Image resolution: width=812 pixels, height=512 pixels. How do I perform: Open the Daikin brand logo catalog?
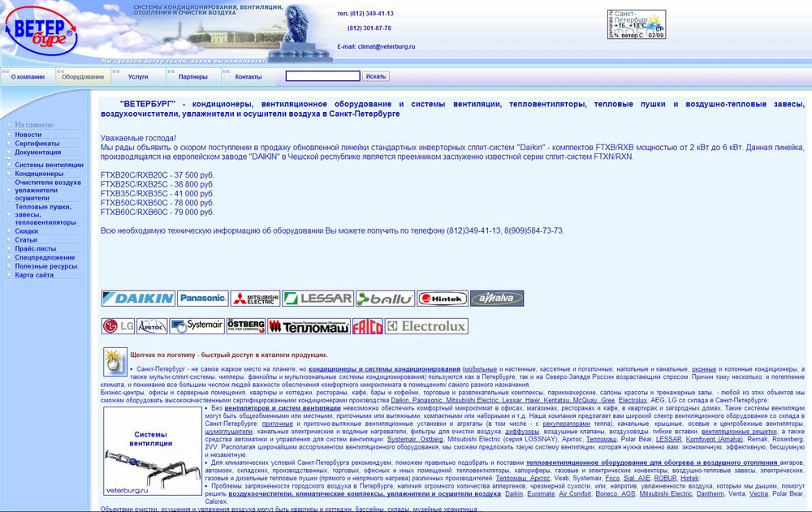point(138,299)
